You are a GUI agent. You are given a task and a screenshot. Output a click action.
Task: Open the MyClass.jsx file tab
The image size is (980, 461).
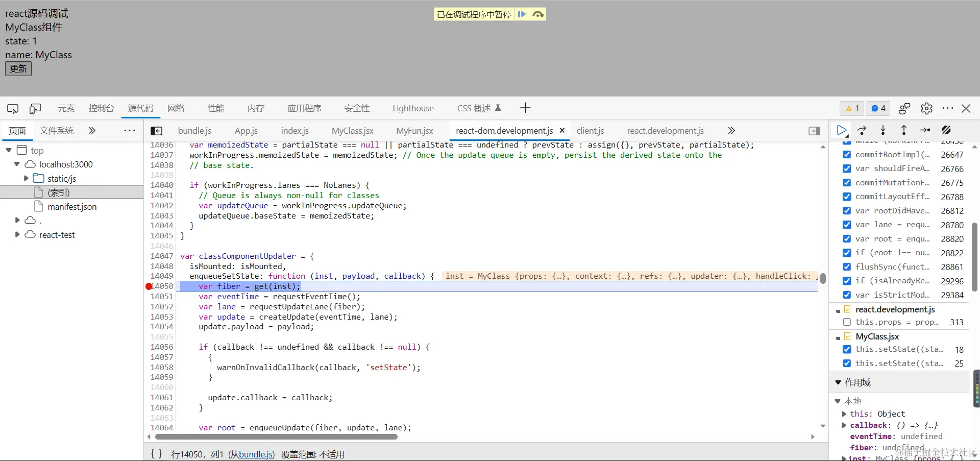click(x=352, y=131)
